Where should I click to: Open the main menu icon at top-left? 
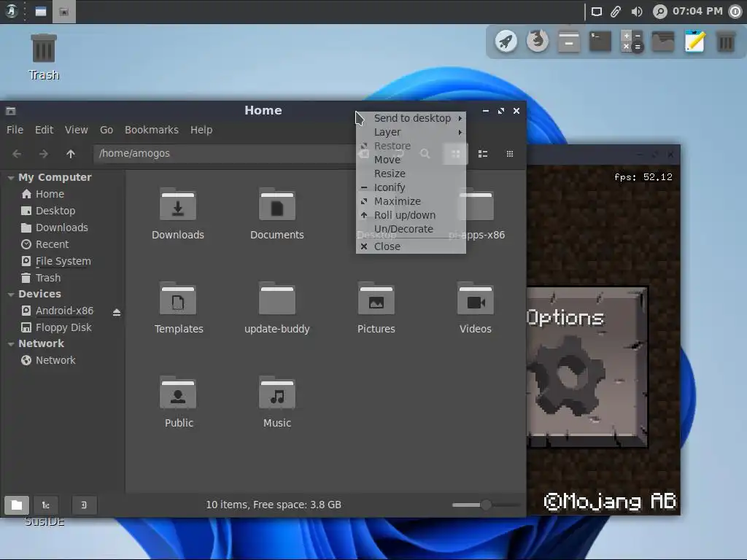click(x=12, y=11)
